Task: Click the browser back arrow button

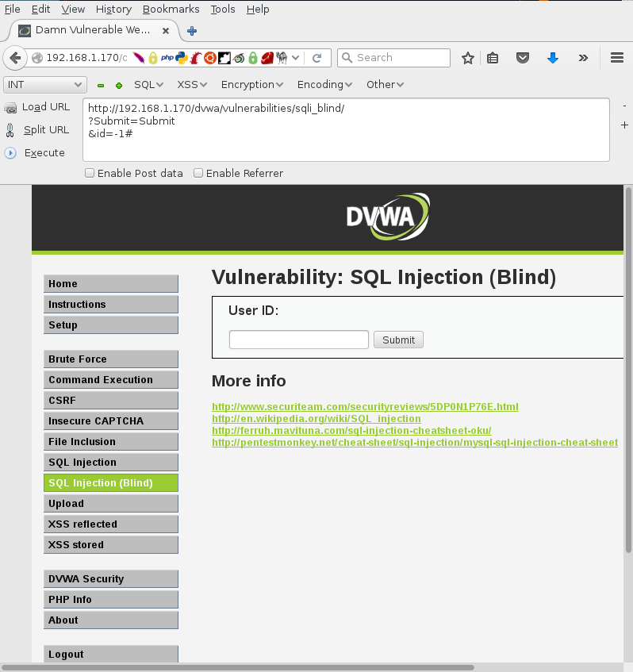Action: pyautogui.click(x=15, y=57)
